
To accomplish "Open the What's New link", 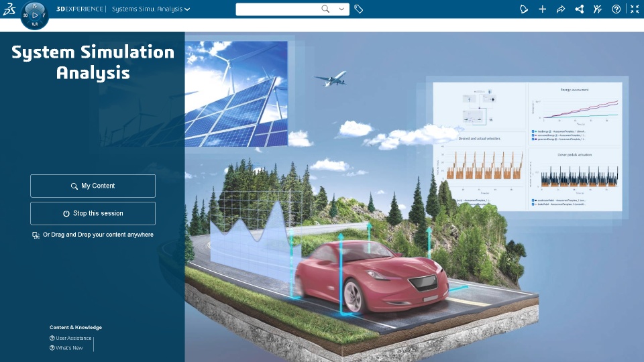I will point(66,348).
